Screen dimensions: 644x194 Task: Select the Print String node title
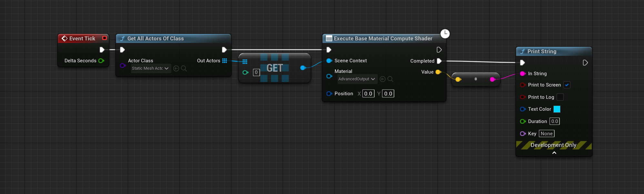click(542, 51)
